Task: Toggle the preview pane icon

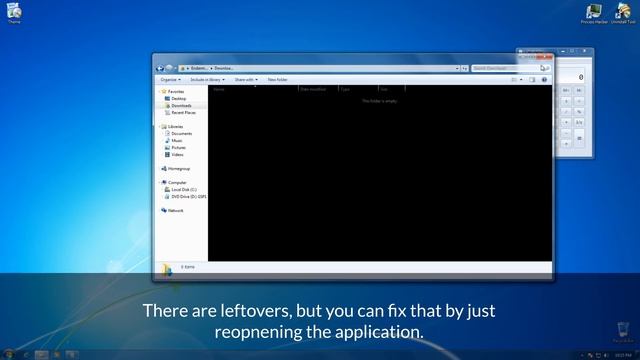Action: 532,80
